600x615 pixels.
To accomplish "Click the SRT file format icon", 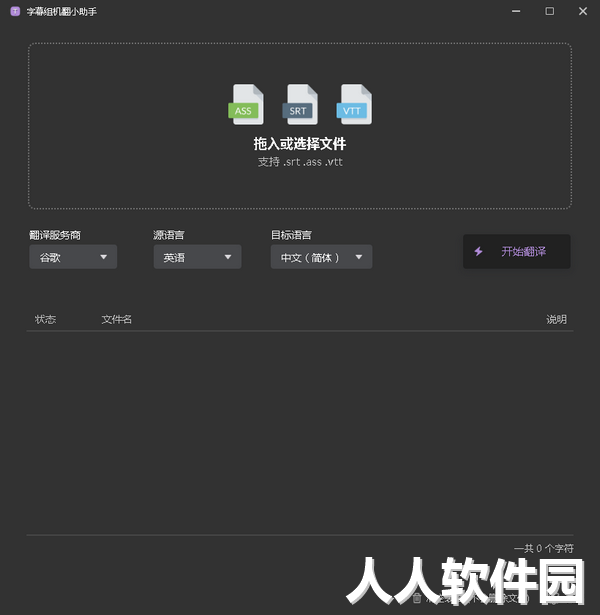I will click(x=300, y=104).
